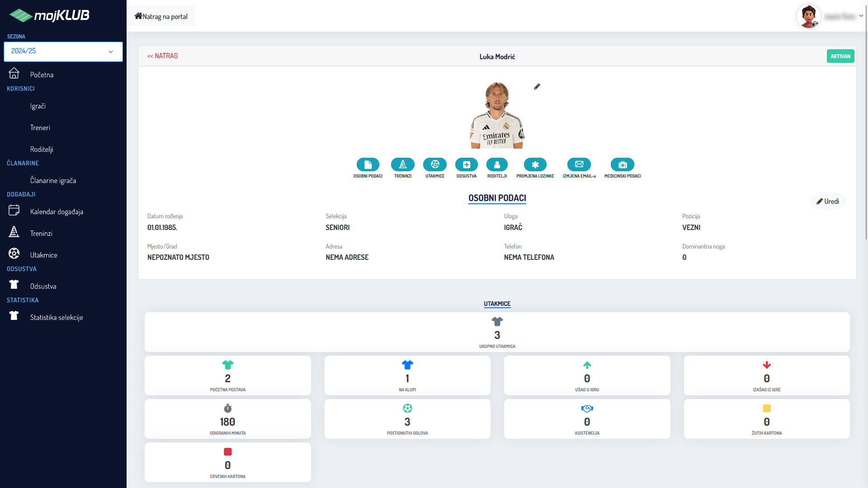Click the Odsustva plus icon button
The height and width of the screenshot is (488, 868).
click(466, 164)
